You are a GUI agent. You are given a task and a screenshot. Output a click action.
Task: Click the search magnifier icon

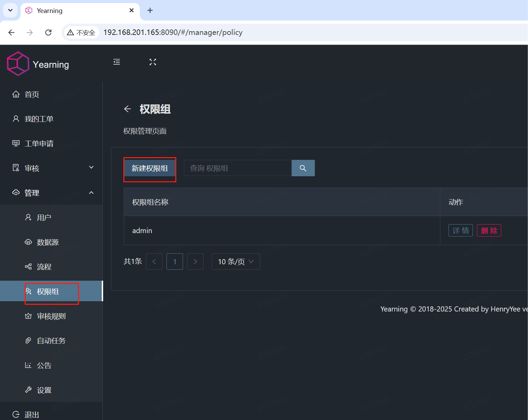pyautogui.click(x=303, y=168)
